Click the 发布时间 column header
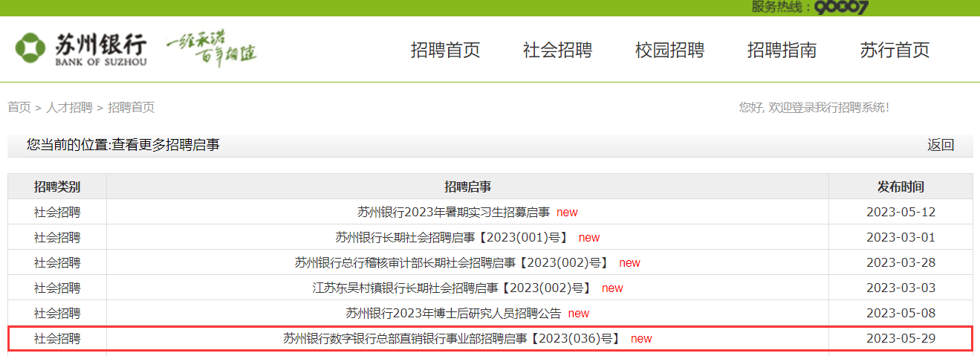This screenshot has height=356, width=980. coord(901,187)
